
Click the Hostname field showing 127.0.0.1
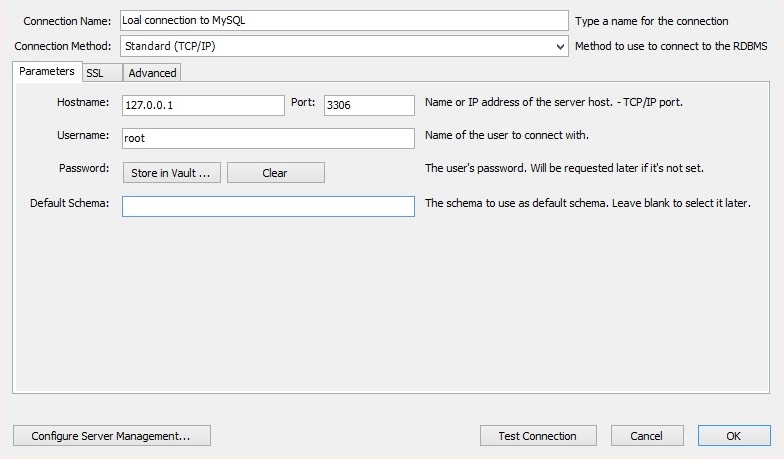point(203,106)
